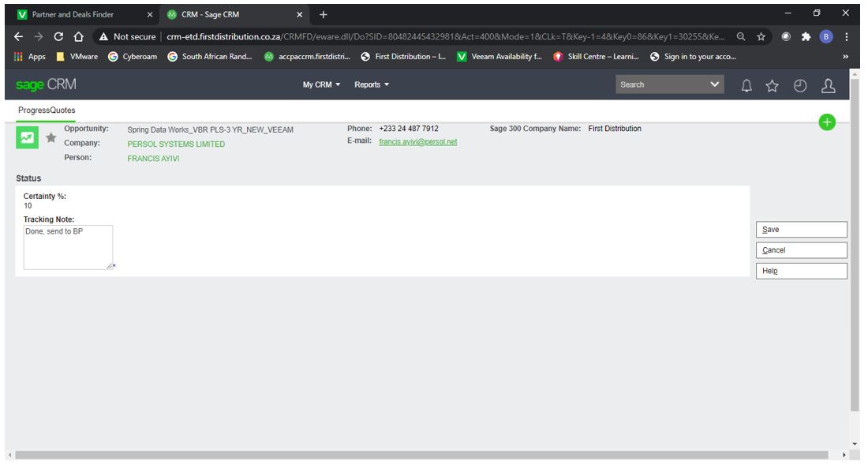
Task: Open the PERSOL SYSTEMS LIMITED company link
Action: 176,144
